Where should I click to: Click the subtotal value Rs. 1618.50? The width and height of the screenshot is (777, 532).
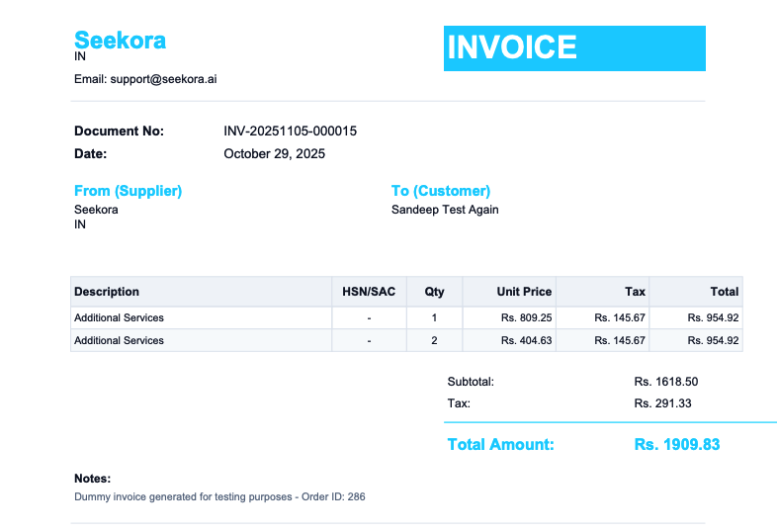tap(666, 382)
